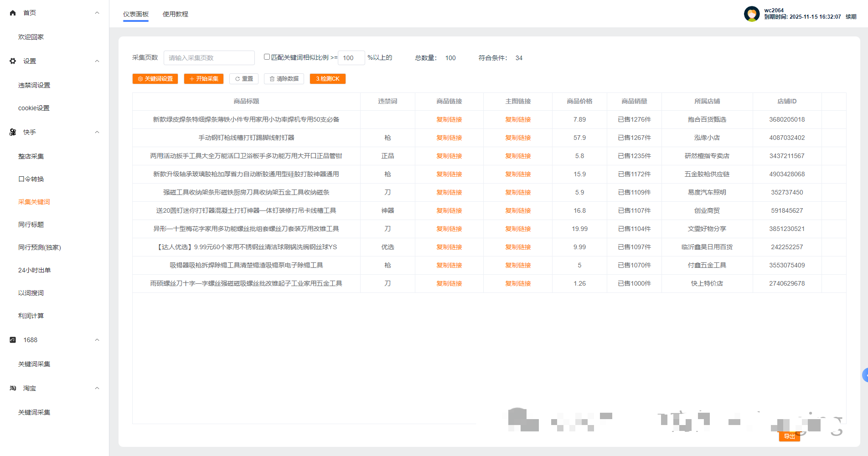
Task: Click the user avatar at top right
Action: (751, 14)
